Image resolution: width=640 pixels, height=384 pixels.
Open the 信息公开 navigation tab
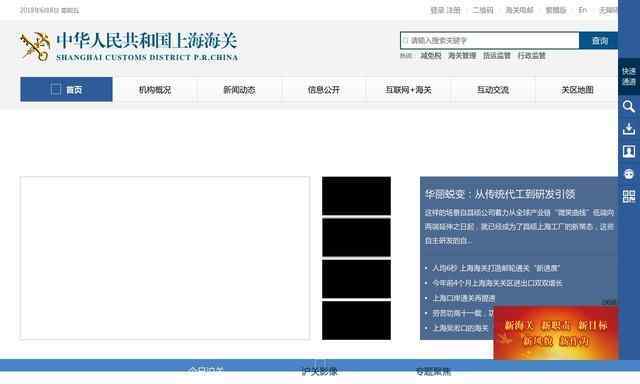click(x=324, y=90)
